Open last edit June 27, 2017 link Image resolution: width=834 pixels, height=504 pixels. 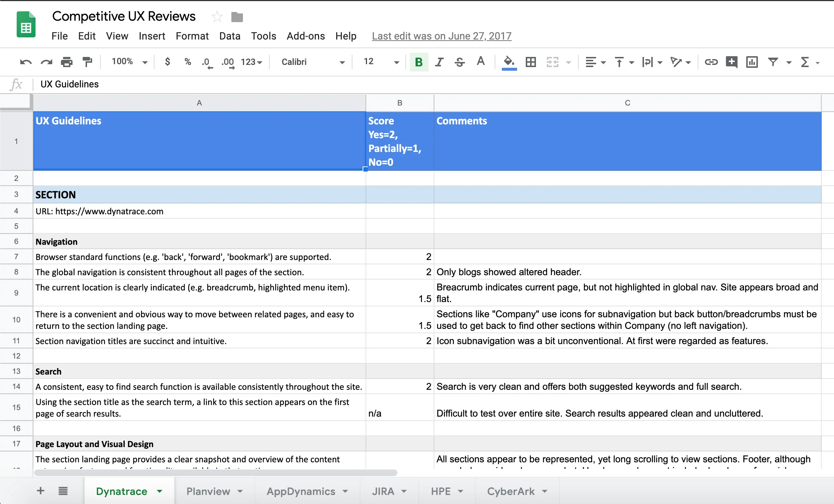tap(442, 36)
